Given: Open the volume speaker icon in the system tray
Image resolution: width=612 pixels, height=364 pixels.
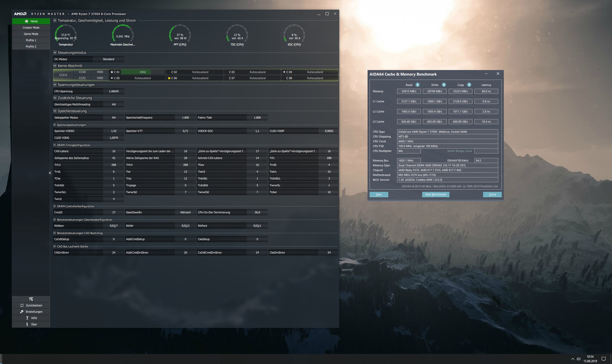Looking at the screenshot, I should [x=579, y=359].
